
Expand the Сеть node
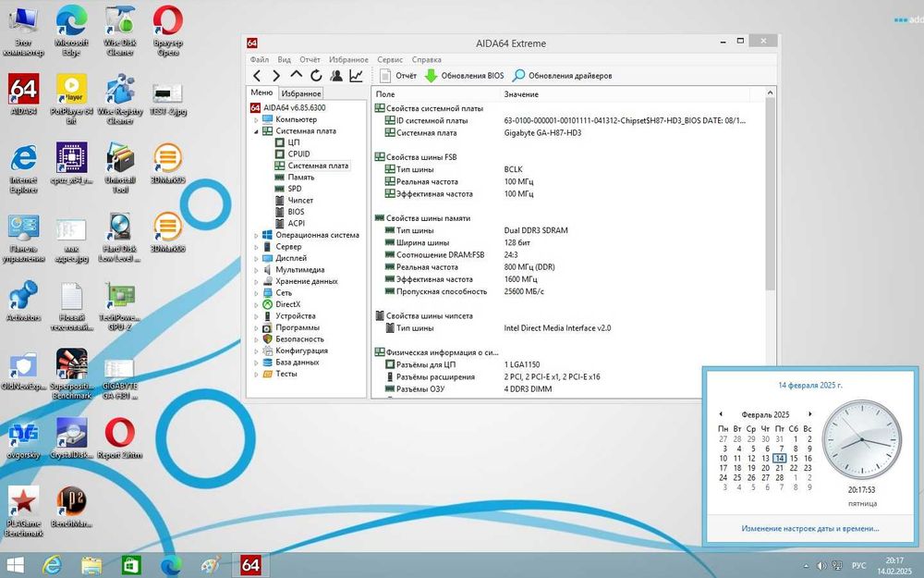point(256,293)
